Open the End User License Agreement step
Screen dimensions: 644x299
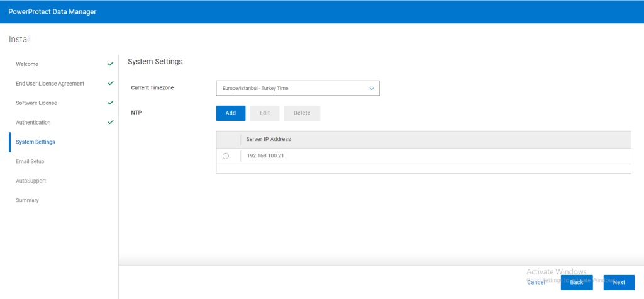coord(50,84)
